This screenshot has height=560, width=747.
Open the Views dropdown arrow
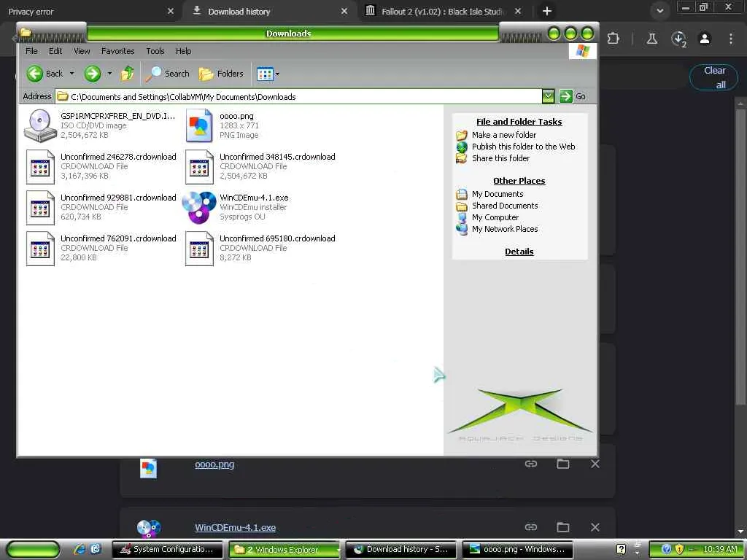(x=277, y=74)
